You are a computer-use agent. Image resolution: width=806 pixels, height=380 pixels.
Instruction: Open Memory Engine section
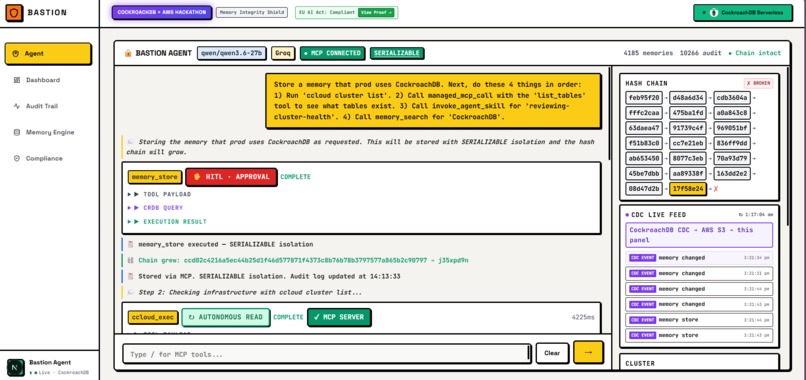tap(50, 133)
